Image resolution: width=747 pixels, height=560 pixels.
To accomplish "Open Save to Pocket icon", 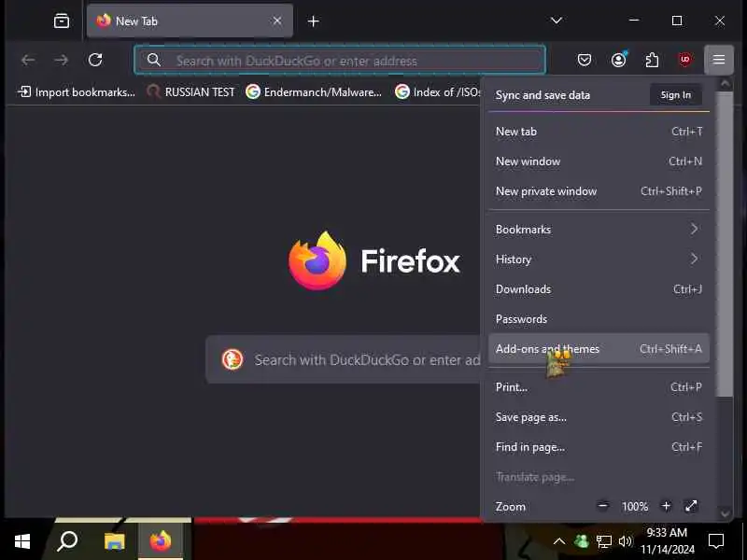I will pyautogui.click(x=585, y=60).
